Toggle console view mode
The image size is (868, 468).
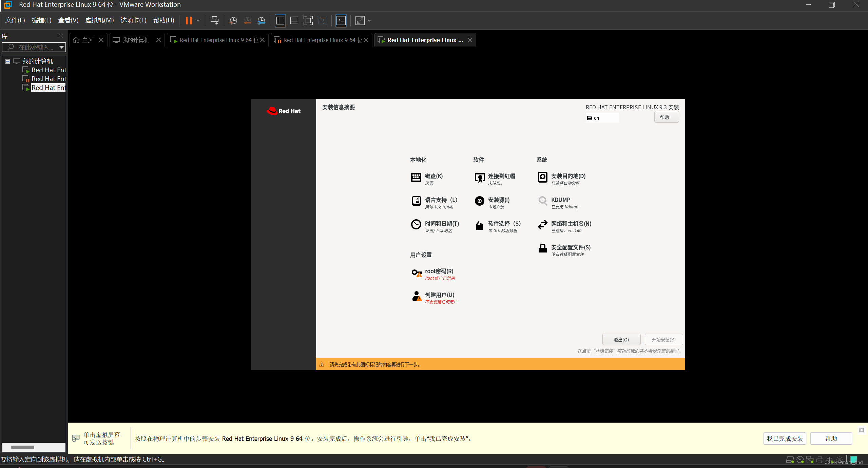pyautogui.click(x=341, y=20)
